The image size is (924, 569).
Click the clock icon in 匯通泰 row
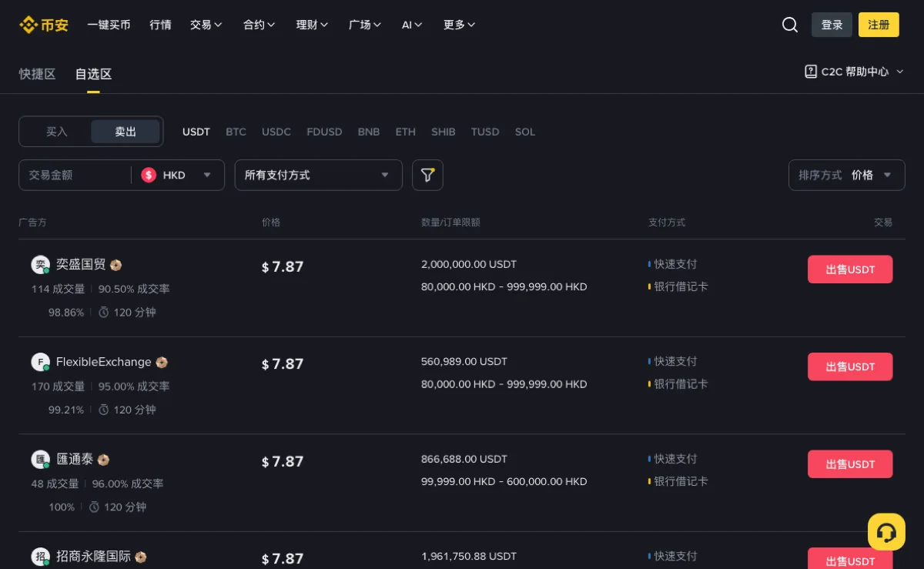coord(95,507)
